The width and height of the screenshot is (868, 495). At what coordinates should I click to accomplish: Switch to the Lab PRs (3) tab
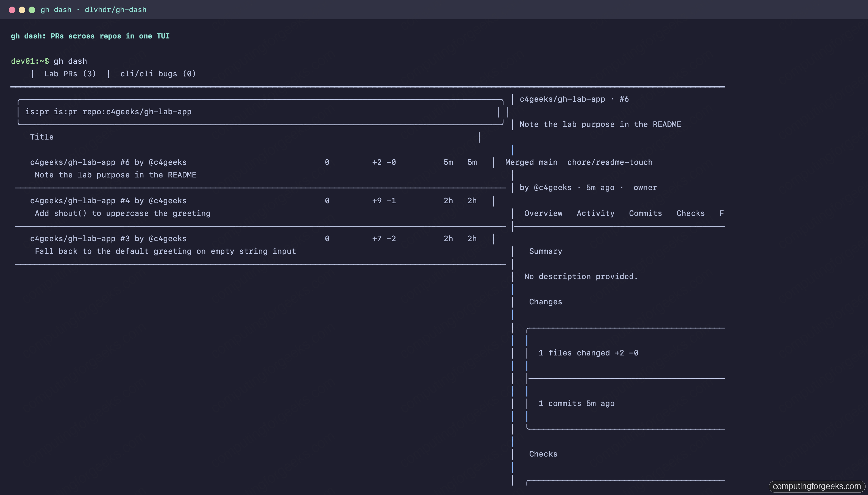pos(70,74)
